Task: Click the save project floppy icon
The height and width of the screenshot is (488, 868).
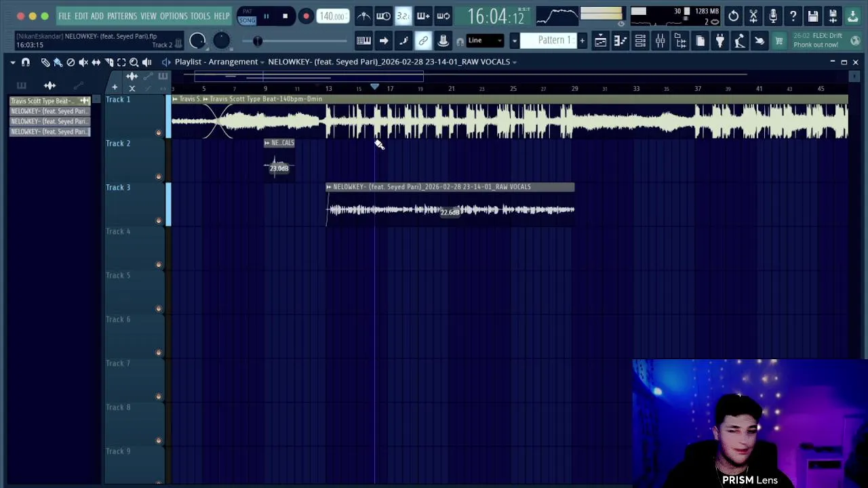Action: click(x=813, y=16)
